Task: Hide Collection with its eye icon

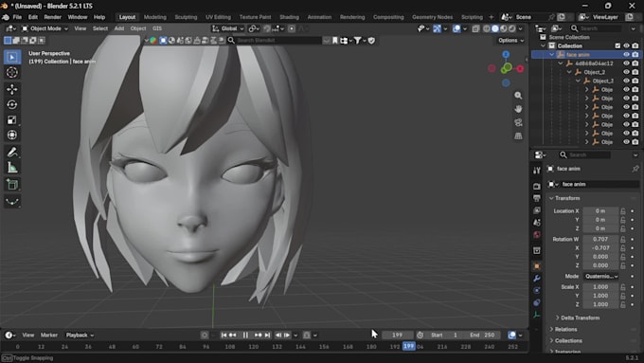Action: pyautogui.click(x=626, y=45)
